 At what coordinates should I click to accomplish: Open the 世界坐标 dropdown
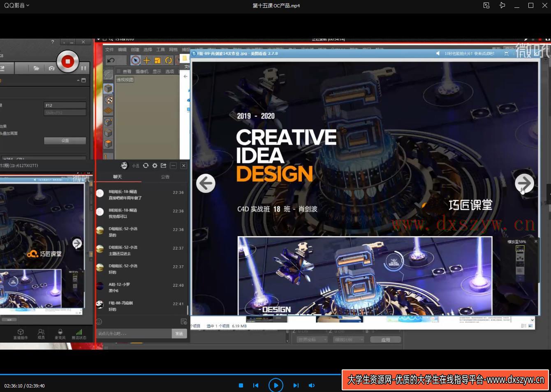pos(312,340)
